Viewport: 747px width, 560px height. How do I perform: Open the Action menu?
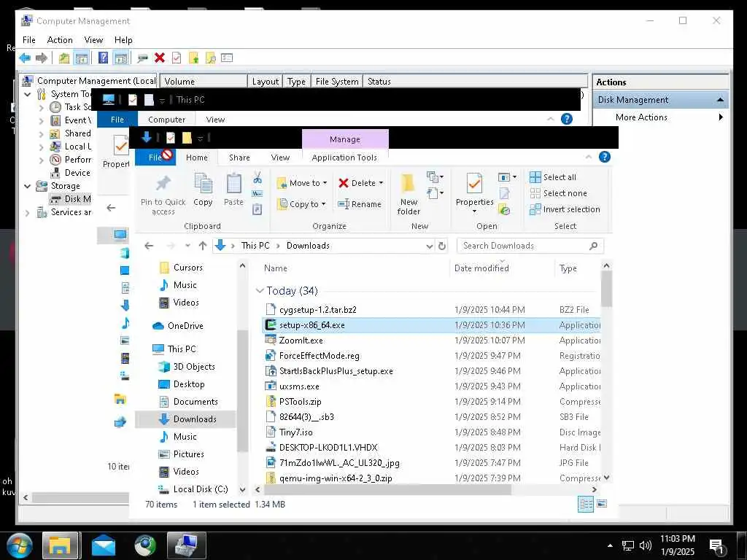(x=60, y=40)
